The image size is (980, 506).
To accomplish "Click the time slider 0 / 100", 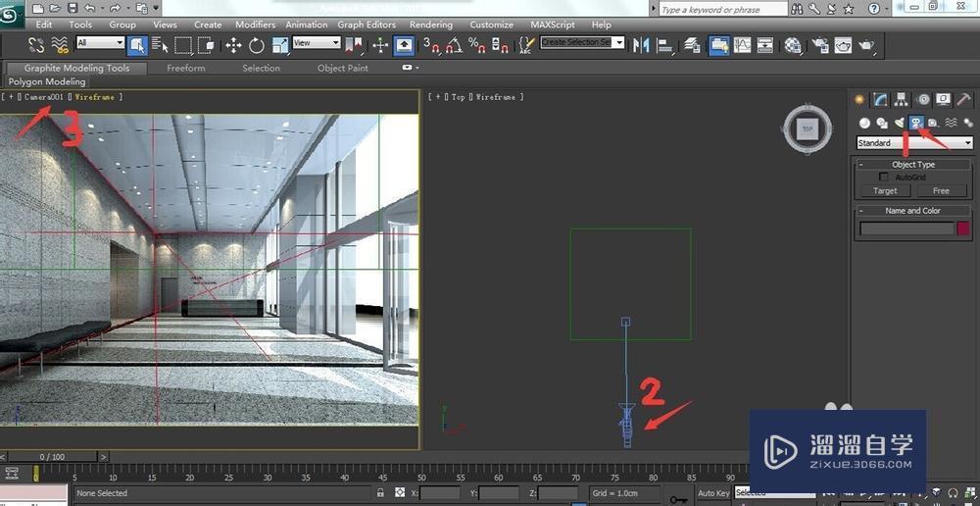I will (x=53, y=457).
